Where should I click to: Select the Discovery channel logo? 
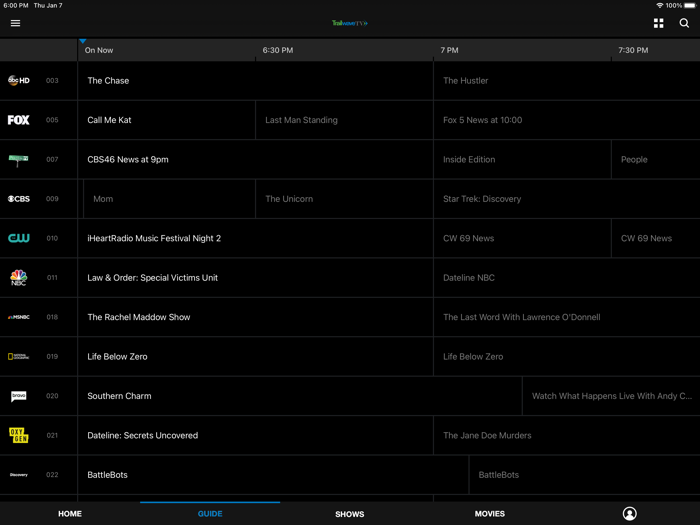coord(19,475)
